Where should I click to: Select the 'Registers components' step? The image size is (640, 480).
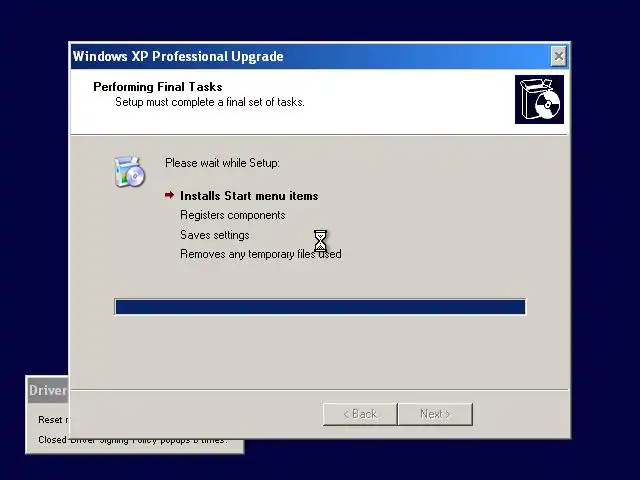(x=233, y=215)
